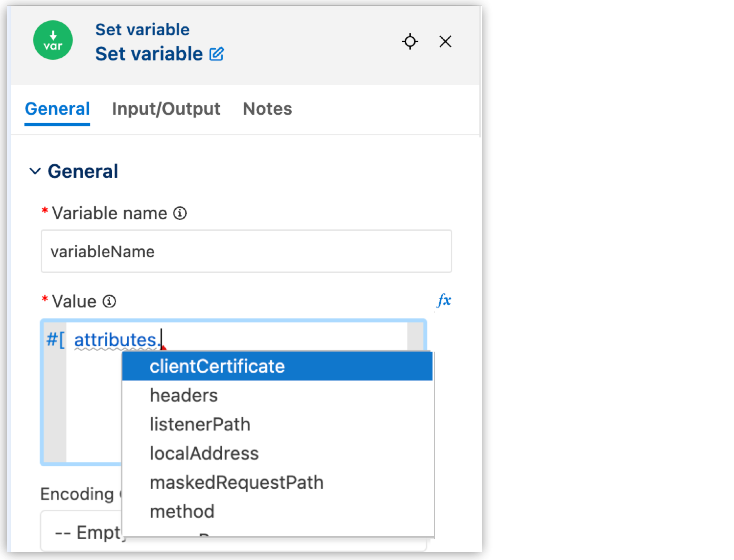Select the General tab
The height and width of the screenshot is (560, 734).
[x=58, y=108]
